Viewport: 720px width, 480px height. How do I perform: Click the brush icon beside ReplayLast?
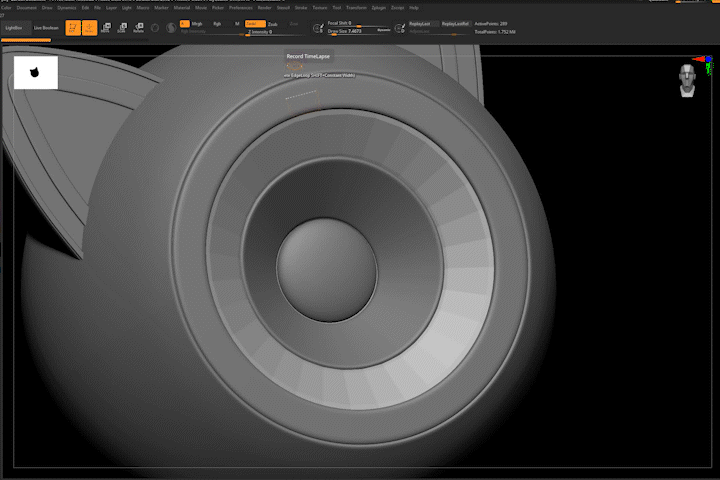coord(400,28)
